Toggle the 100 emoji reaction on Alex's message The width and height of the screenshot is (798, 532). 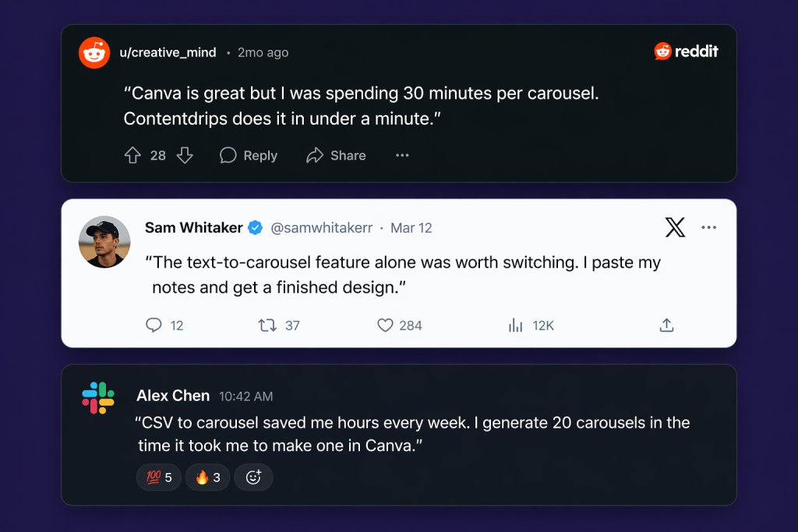point(159,477)
